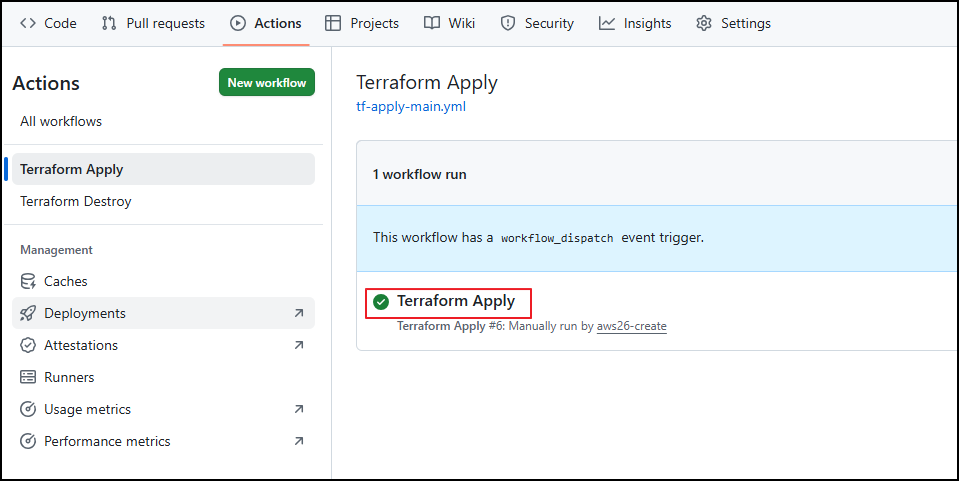The width and height of the screenshot is (959, 481).
Task: Click the Actions play-circle icon
Action: coord(237,23)
